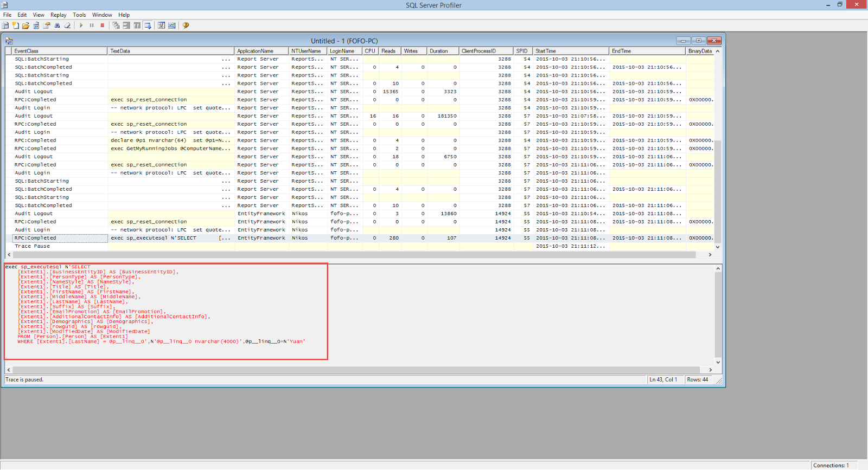Click the LoginName column header
The height and width of the screenshot is (470, 868).
[x=345, y=51]
